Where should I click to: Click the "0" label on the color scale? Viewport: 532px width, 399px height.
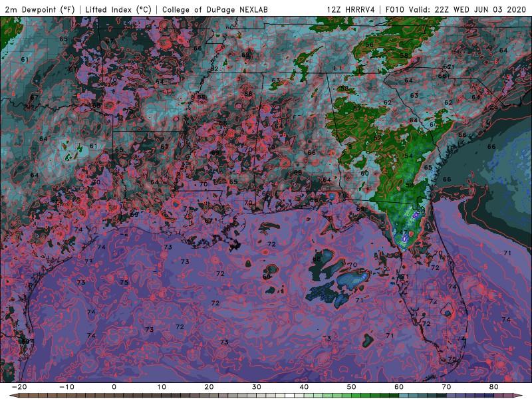(x=114, y=387)
